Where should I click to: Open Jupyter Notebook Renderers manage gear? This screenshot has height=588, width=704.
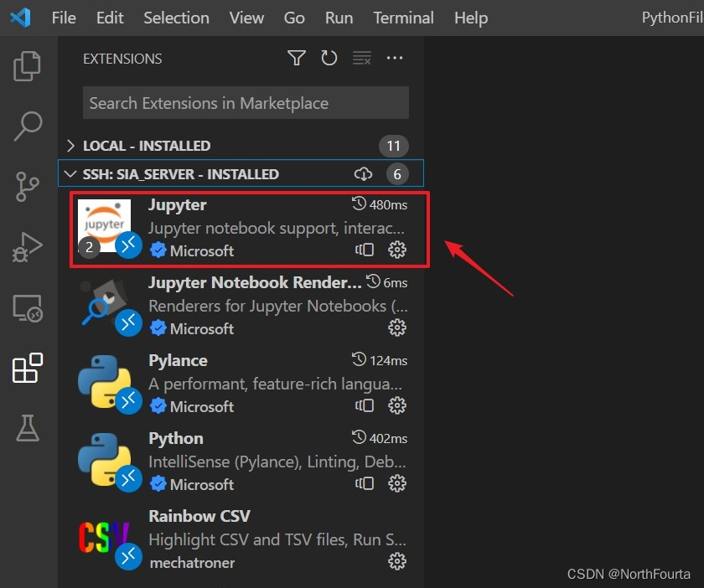point(397,328)
